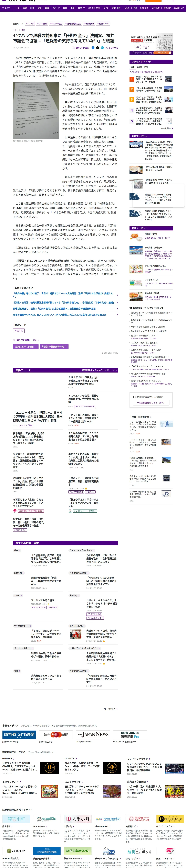Open the 読売新聞 subscription banner ad
The image size is (186, 868).
coord(151,44)
